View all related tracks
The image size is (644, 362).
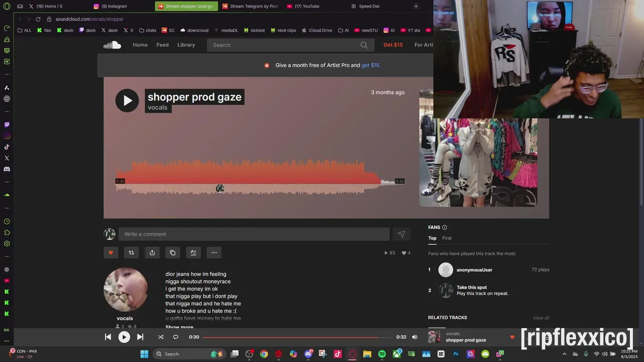(x=541, y=318)
